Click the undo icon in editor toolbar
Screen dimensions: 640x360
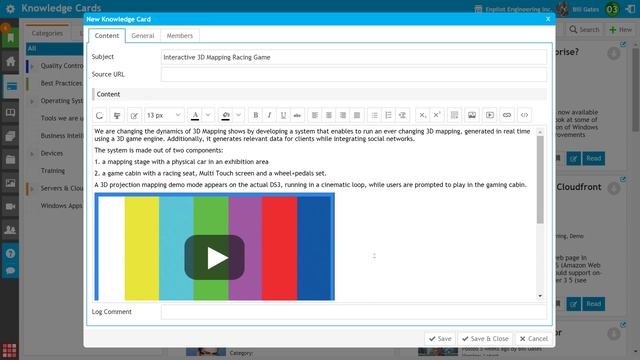click(x=100, y=116)
